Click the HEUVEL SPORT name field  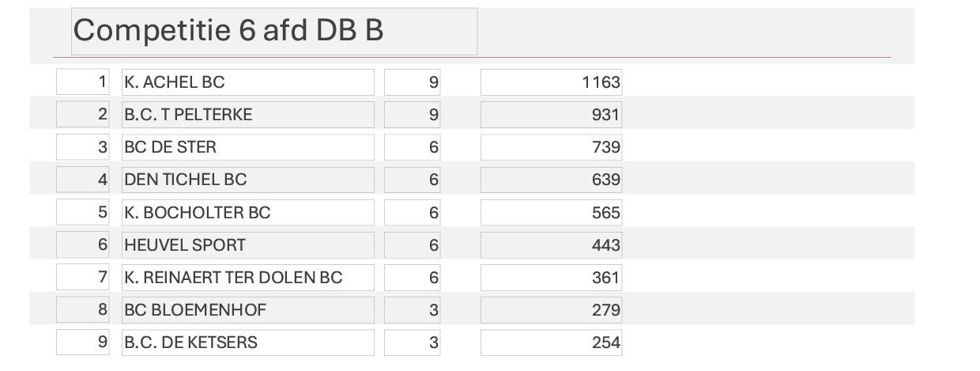coord(247,245)
